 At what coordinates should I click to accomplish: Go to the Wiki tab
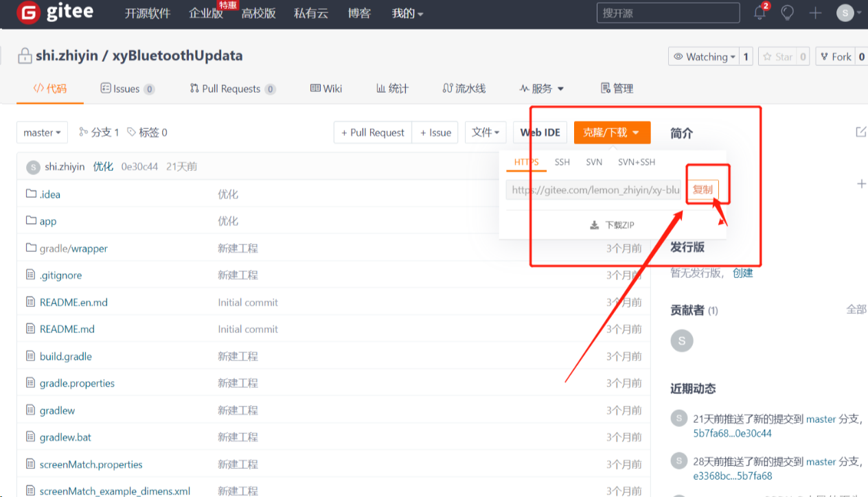tap(326, 89)
